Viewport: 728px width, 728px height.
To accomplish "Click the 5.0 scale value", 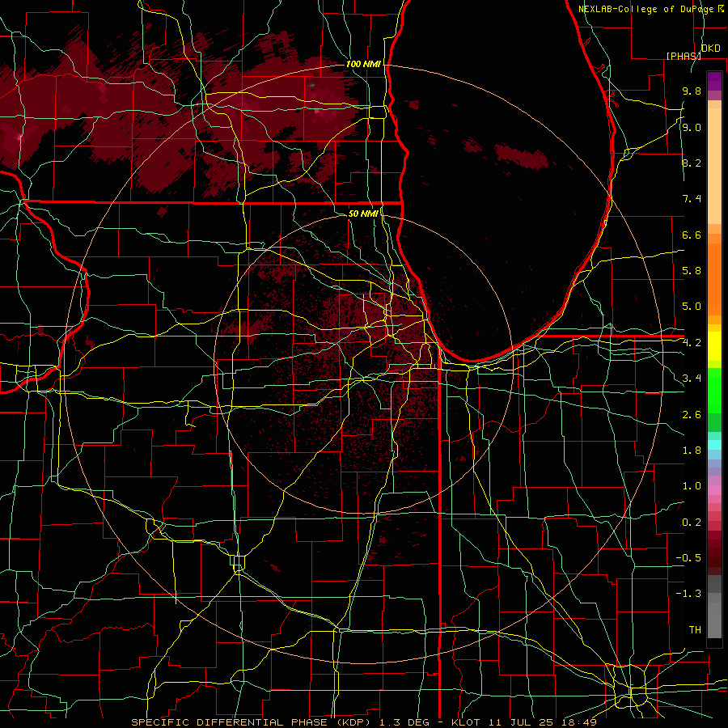I will tap(692, 307).
